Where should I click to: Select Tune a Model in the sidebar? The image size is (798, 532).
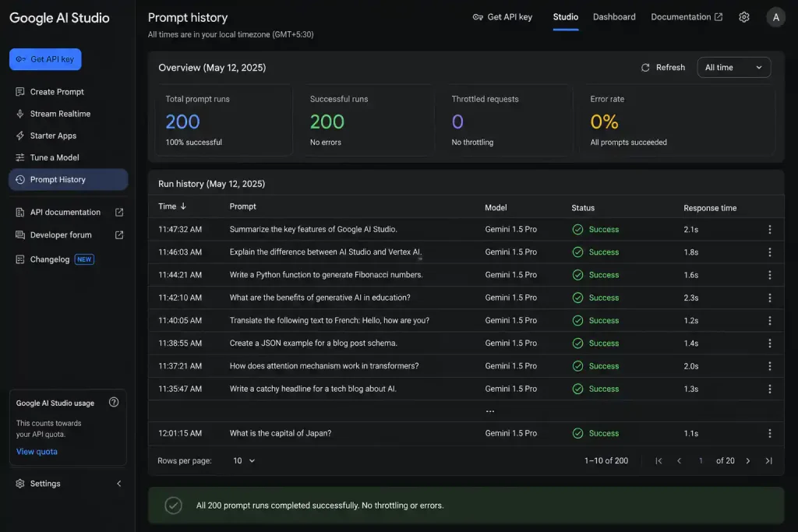coord(69,157)
